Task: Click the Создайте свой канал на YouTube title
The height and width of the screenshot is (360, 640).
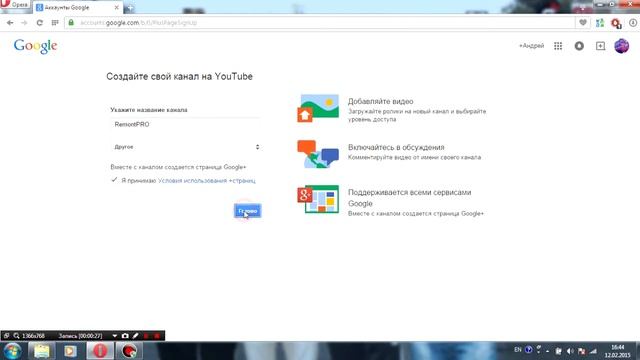Action: click(x=179, y=76)
